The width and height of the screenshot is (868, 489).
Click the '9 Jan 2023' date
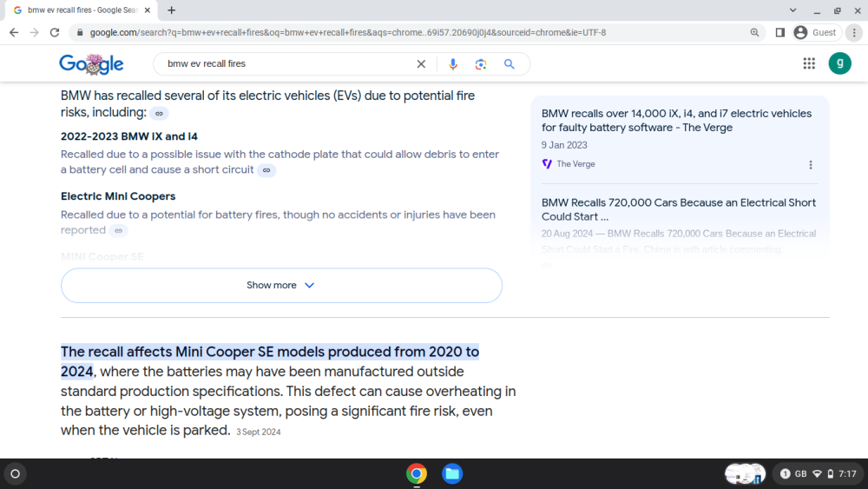[564, 145]
